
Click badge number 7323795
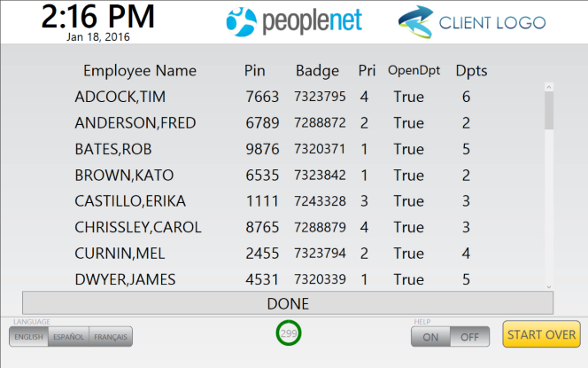click(x=320, y=96)
